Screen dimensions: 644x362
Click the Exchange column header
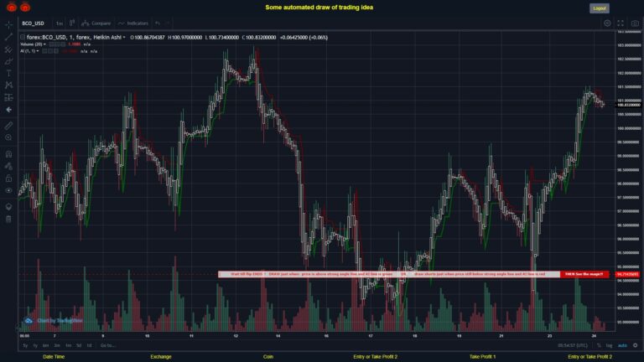[161, 357]
